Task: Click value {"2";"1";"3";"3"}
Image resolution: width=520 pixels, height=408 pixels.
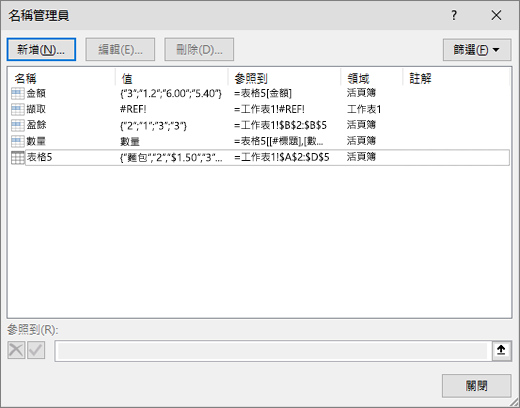Action: (153, 125)
